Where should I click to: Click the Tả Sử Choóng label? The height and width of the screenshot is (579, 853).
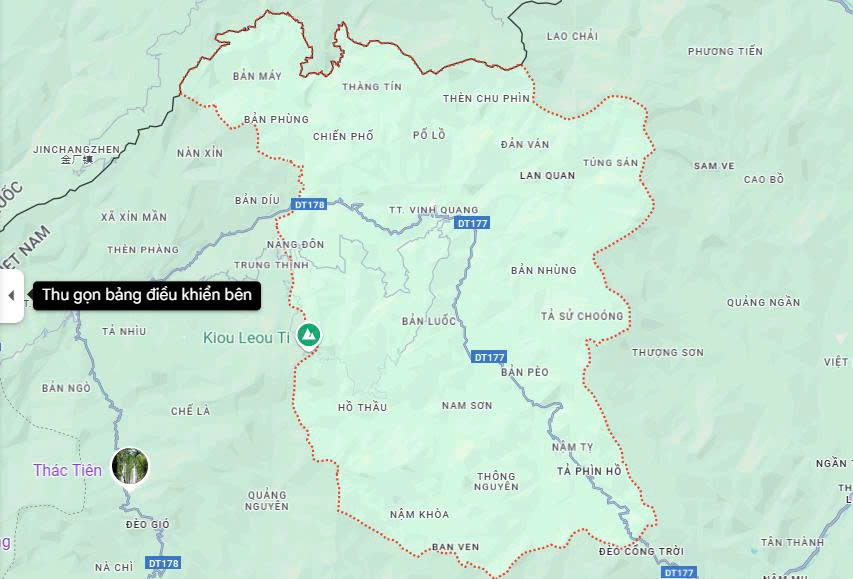coord(582,316)
